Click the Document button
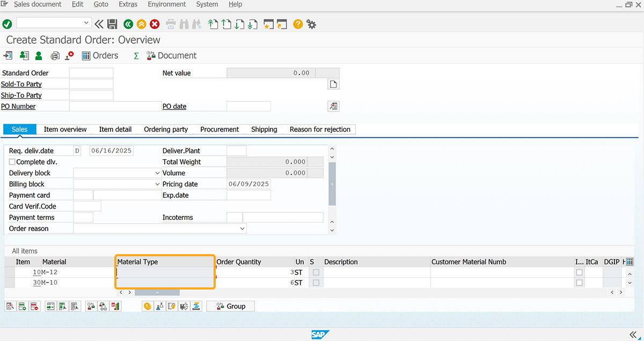 pyautogui.click(x=172, y=56)
